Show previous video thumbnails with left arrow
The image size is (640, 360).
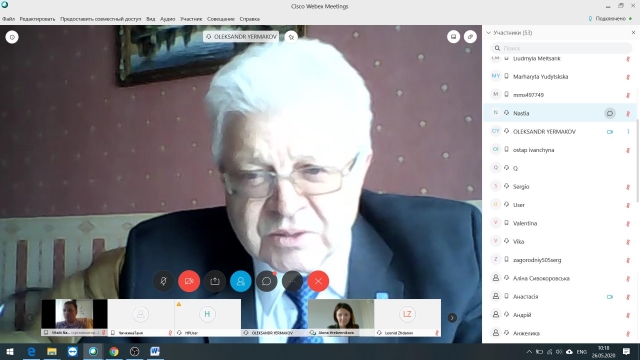pos(30,318)
